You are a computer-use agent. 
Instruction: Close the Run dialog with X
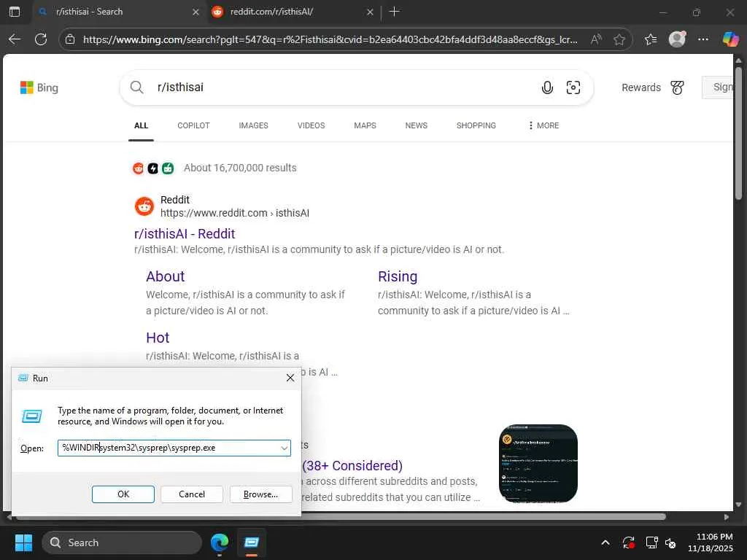point(290,378)
